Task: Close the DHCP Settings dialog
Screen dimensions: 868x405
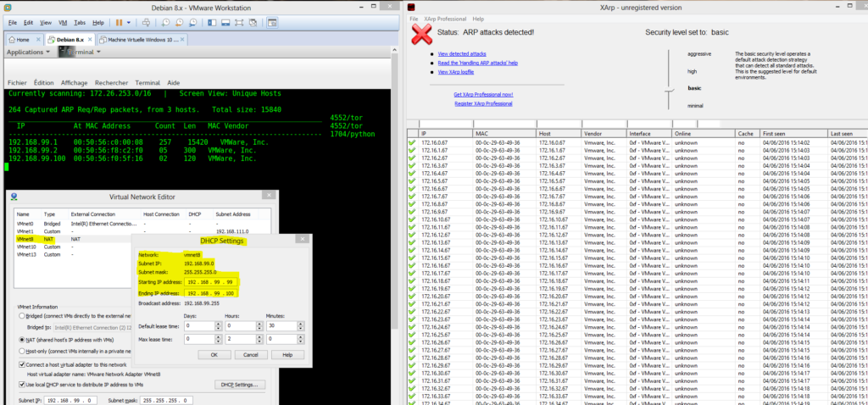Action: (x=303, y=240)
